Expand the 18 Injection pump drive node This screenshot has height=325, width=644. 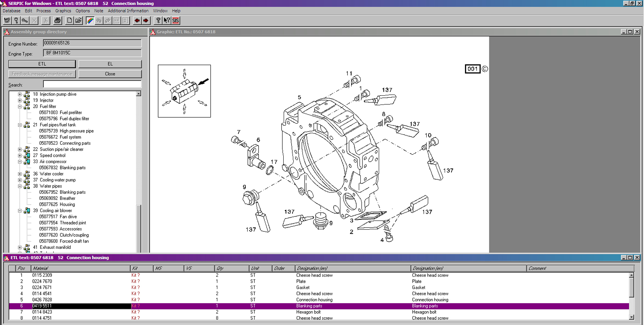point(20,94)
